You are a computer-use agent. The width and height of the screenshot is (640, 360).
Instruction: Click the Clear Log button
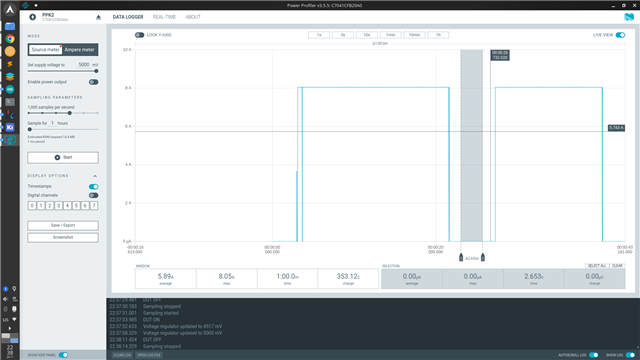click(122, 355)
